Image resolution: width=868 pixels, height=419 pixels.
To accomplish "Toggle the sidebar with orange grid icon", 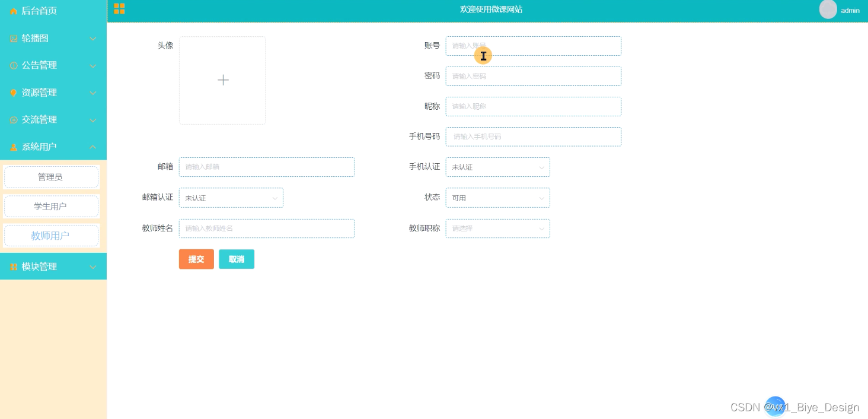I will [119, 8].
